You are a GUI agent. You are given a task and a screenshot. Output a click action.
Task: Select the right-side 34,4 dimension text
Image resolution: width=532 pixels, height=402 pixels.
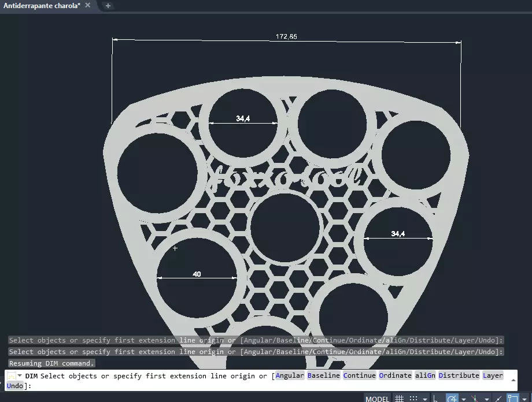pyautogui.click(x=398, y=233)
